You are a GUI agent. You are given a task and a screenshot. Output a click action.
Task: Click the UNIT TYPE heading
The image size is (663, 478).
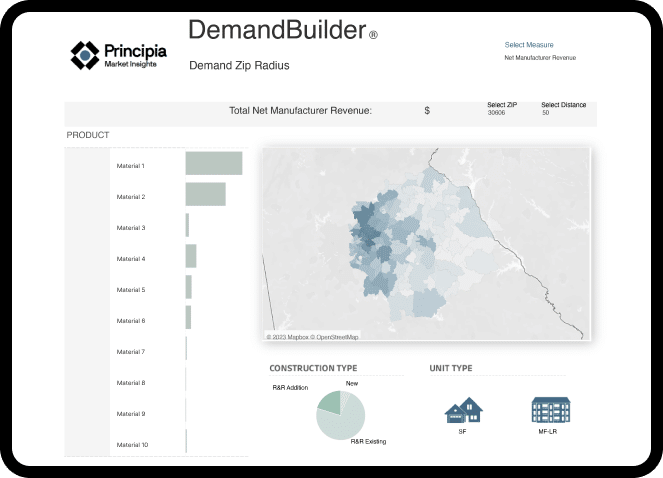click(451, 368)
